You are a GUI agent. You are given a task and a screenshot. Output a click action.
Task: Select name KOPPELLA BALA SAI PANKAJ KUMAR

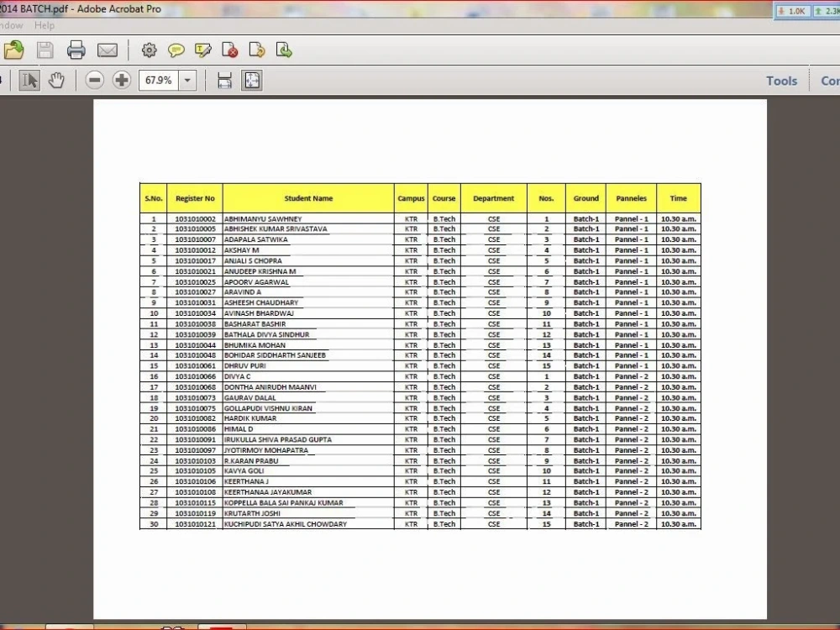(283, 503)
